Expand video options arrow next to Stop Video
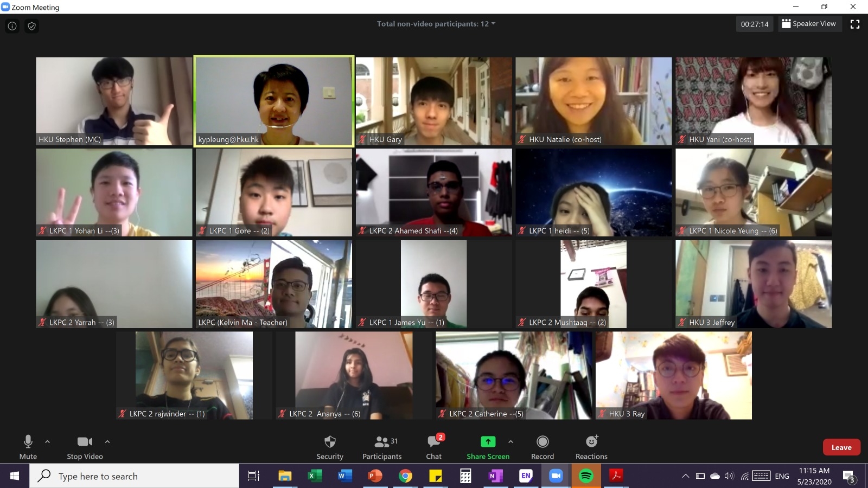This screenshot has width=868, height=488. pyautogui.click(x=107, y=442)
